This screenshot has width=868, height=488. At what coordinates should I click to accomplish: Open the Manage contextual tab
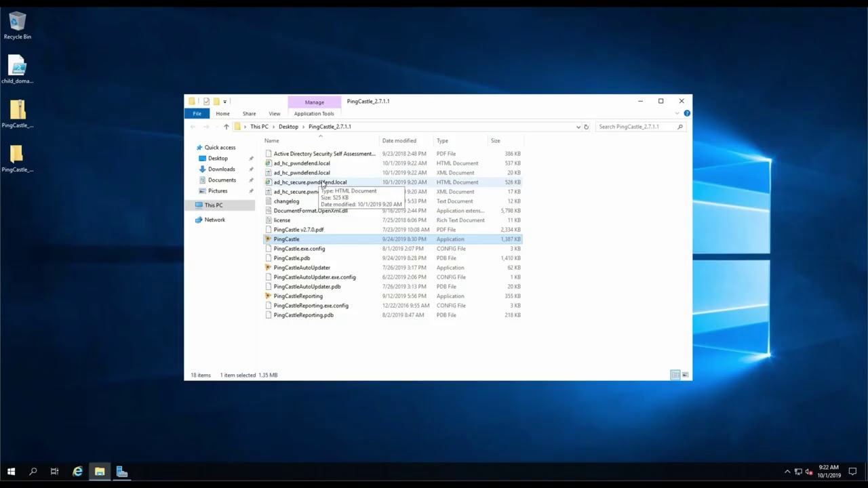314,102
